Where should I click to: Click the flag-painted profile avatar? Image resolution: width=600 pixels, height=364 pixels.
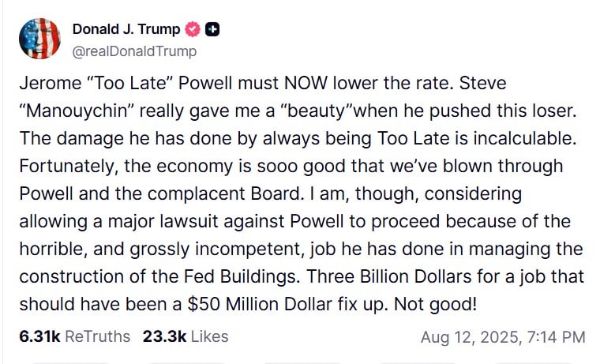click(38, 39)
